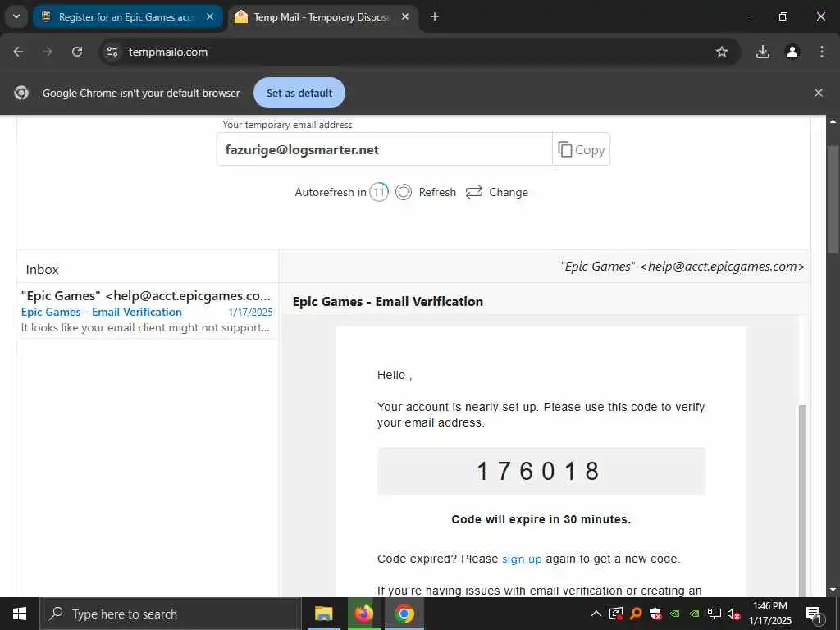Open the clock and date flyout
This screenshot has width=840, height=630.
tap(769, 614)
